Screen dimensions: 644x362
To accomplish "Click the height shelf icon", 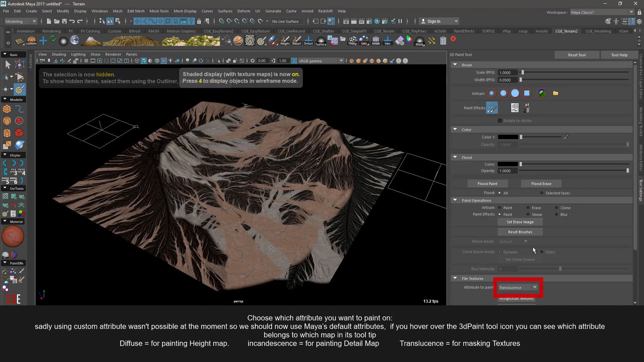I will [285, 41].
